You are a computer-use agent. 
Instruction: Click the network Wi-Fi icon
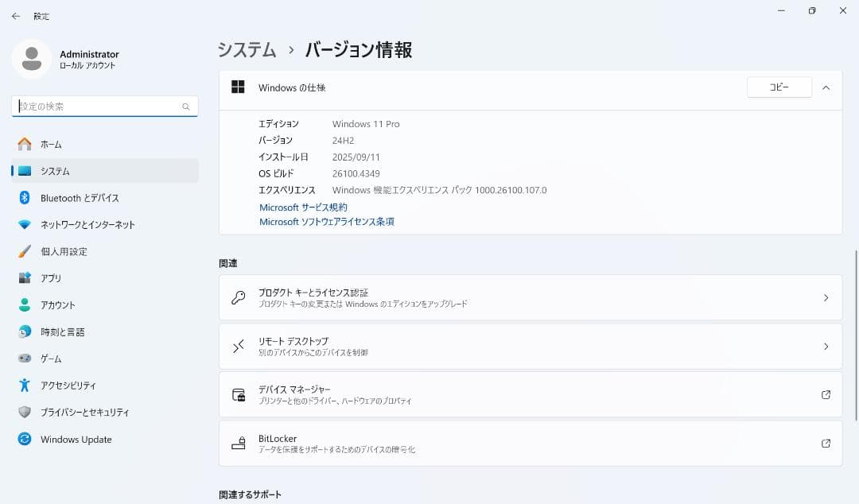point(25,225)
